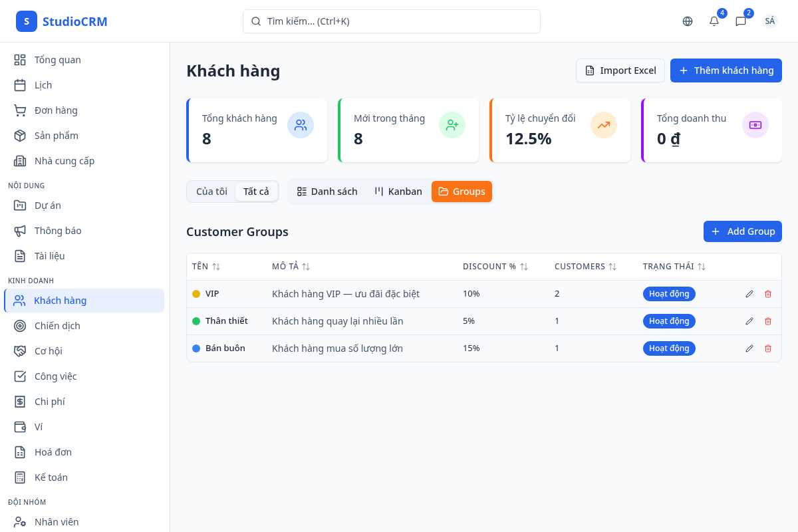798x532 pixels.
Task: Switch to the Của tôi filter
Action: tap(211, 192)
